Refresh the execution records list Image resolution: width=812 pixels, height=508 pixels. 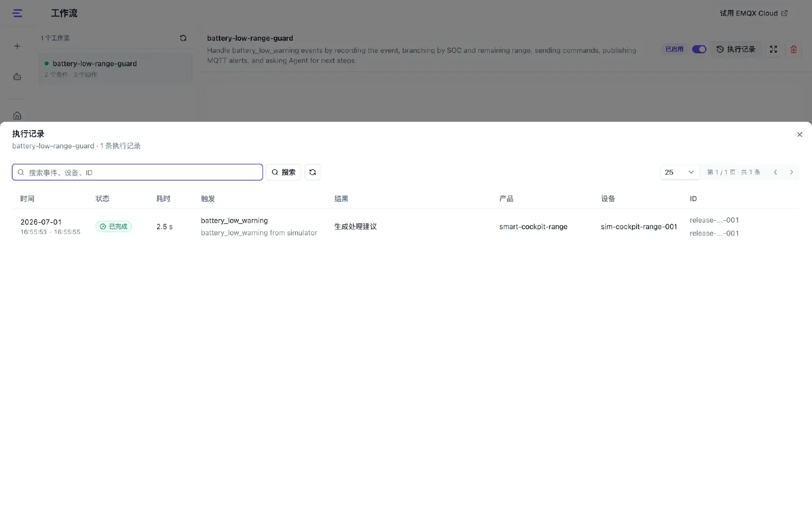click(x=312, y=172)
